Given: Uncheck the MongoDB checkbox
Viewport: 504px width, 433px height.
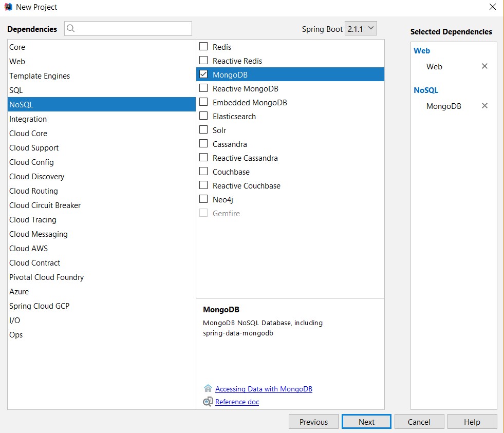Looking at the screenshot, I should [203, 74].
